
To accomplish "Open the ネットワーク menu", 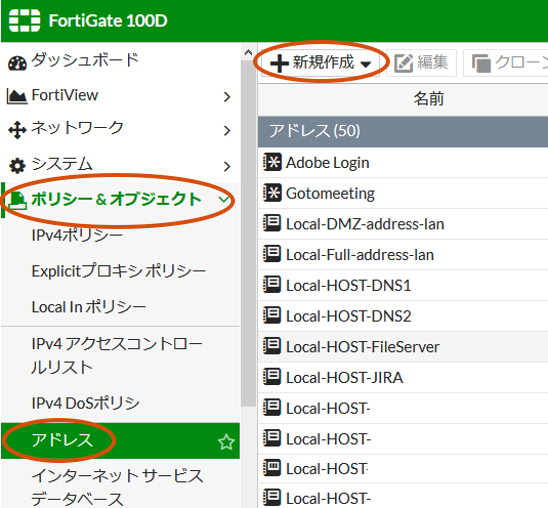I will (x=120, y=130).
